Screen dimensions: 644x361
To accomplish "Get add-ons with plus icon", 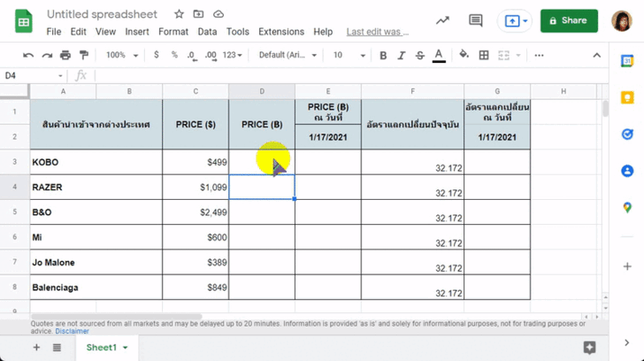I will coord(627,266).
